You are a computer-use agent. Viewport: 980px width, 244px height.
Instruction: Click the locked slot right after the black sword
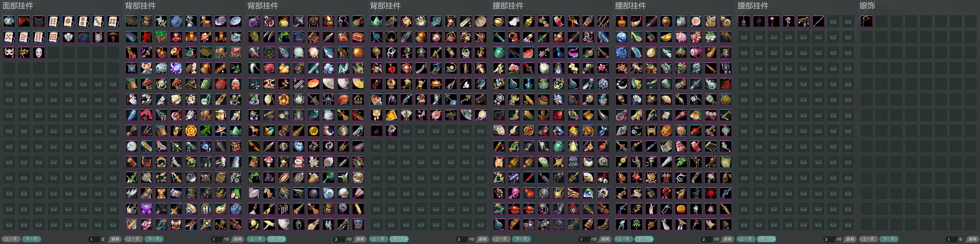click(x=833, y=21)
